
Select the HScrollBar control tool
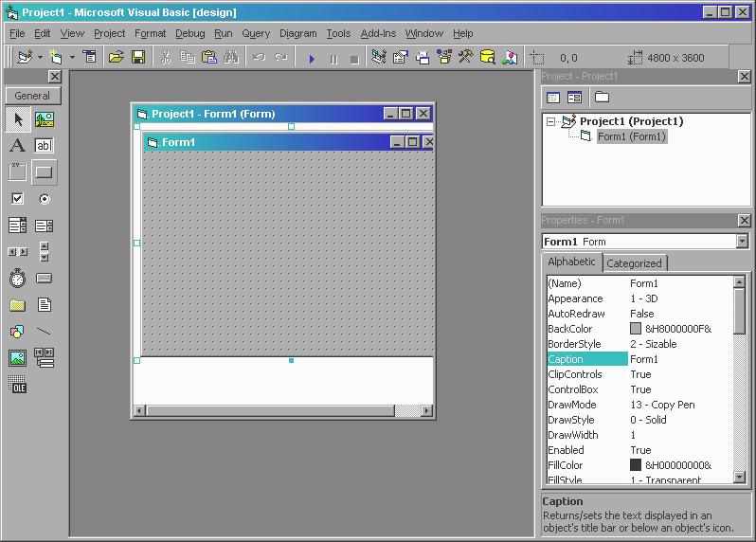pyautogui.click(x=18, y=252)
